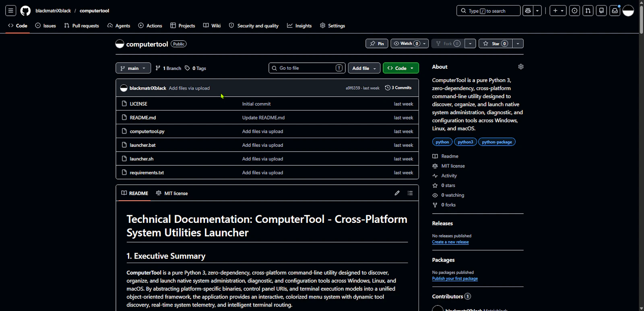Click blackmatriXblack owner breadcrumb link
The image size is (644, 311).
(53, 11)
